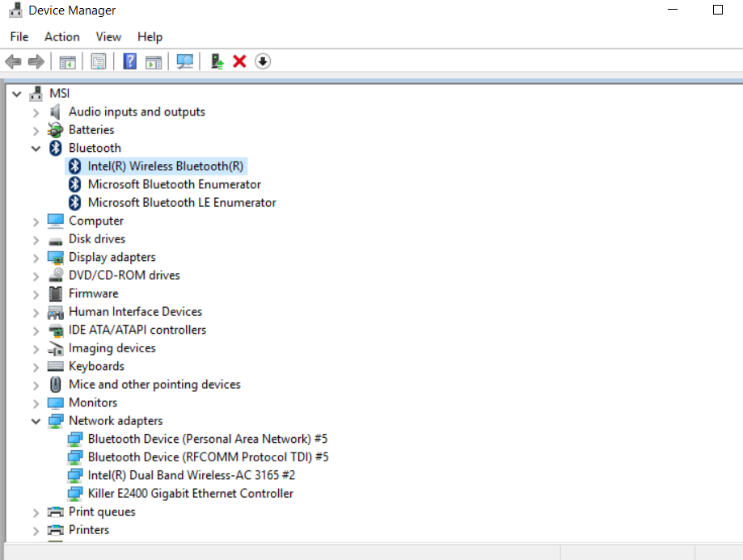This screenshot has height=560, width=743.
Task: Click Show/Hide console tree toolbar icon
Action: (x=68, y=61)
